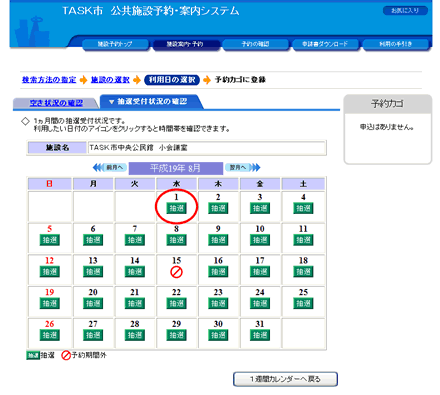Click the 1週間カレンダーへ戻る button
Viewport: 440px width, 395px height.
point(285,379)
